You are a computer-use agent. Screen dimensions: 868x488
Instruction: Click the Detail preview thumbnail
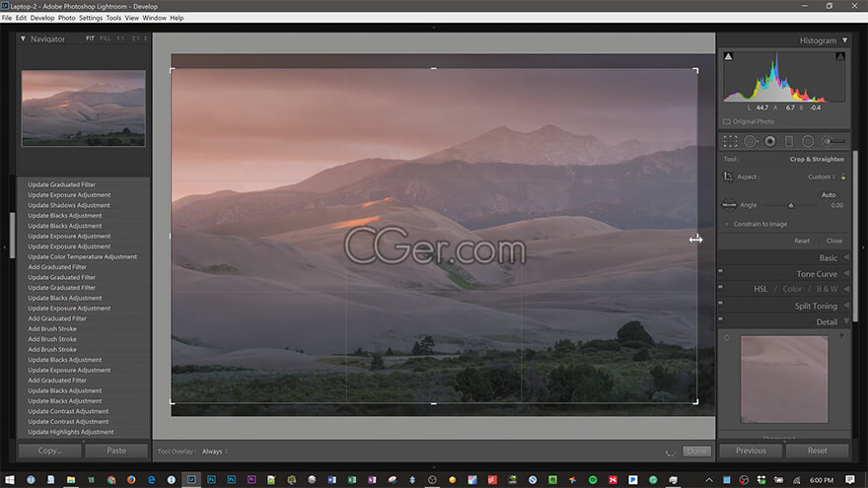784,379
